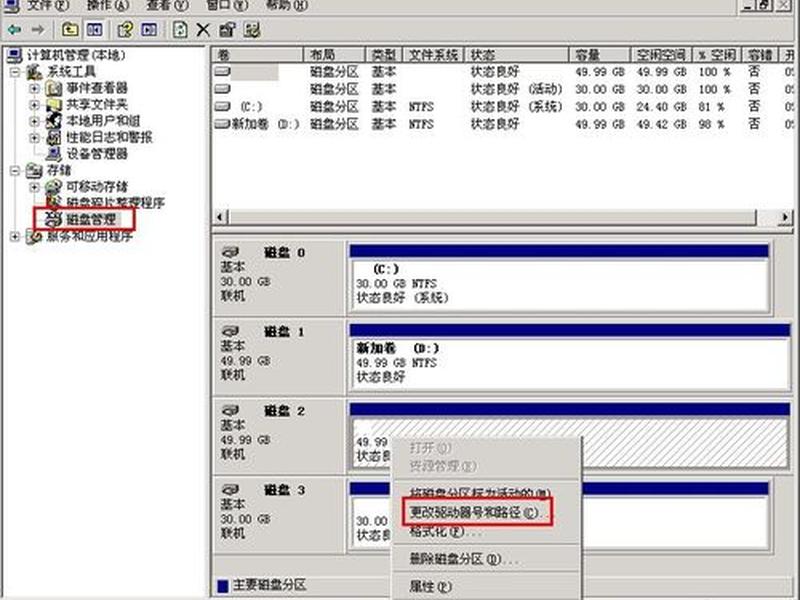Collapse the 存储 tree node
This screenshot has width=800, height=600.
(15, 170)
